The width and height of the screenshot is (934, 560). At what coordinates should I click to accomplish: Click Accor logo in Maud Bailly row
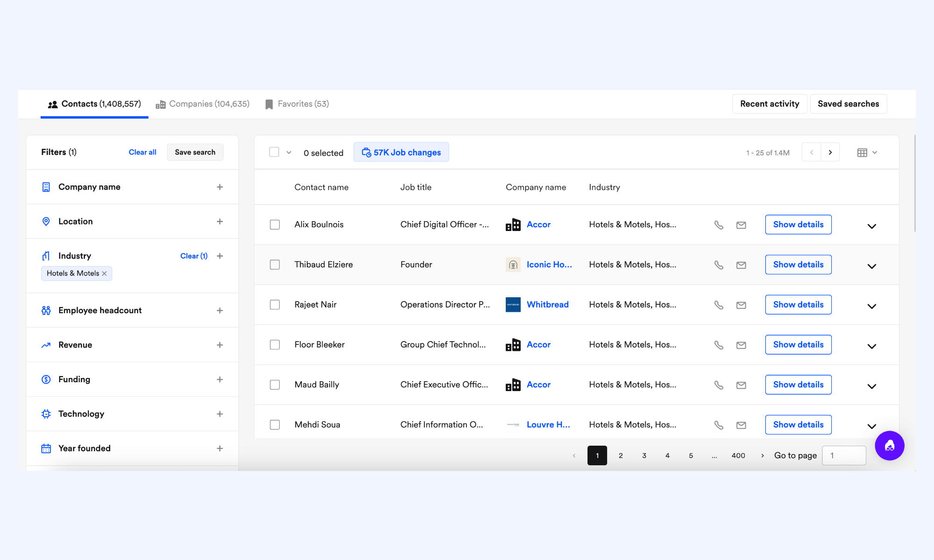point(513,385)
